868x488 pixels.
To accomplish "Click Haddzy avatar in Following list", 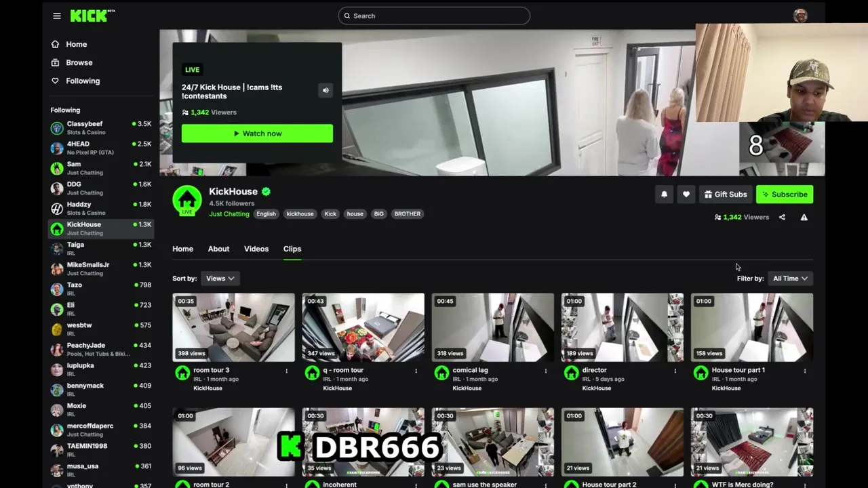I will coord(57,209).
